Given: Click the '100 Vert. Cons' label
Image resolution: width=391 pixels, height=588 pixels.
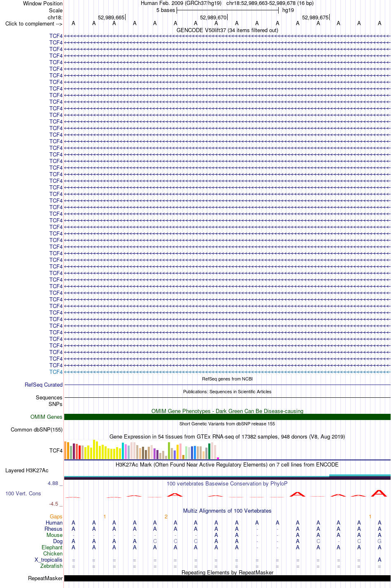Looking at the screenshot, I should coord(23,493).
